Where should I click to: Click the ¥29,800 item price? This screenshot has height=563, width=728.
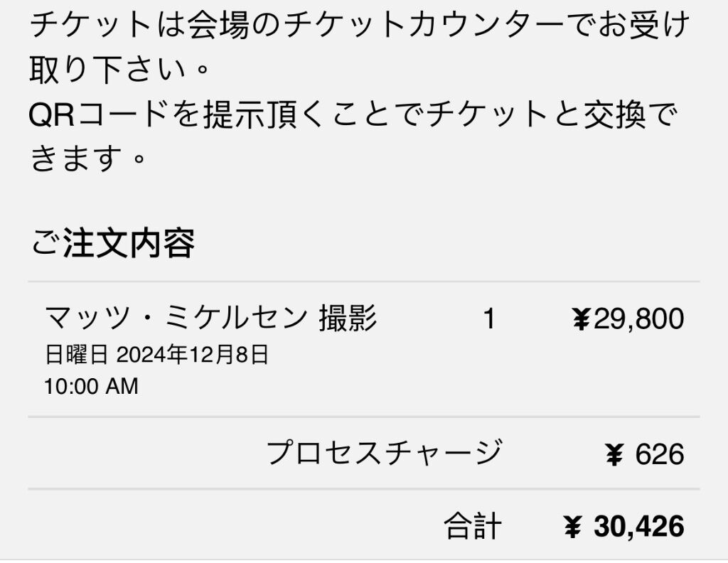tap(628, 319)
